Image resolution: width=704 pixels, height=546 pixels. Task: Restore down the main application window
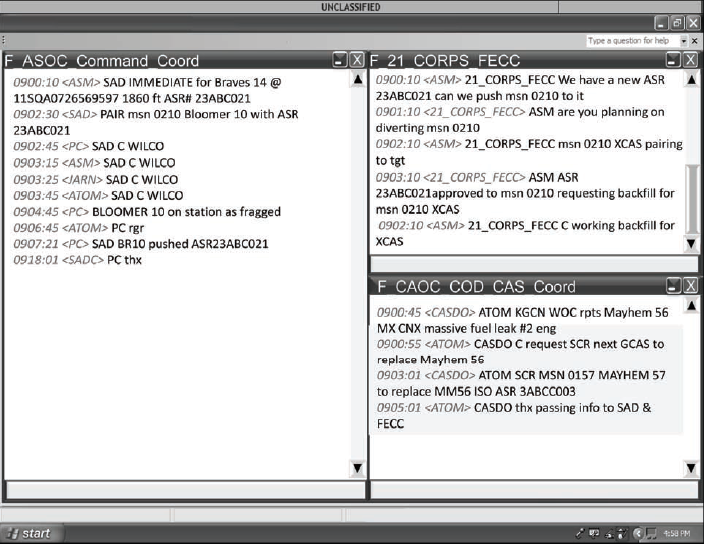(x=677, y=22)
